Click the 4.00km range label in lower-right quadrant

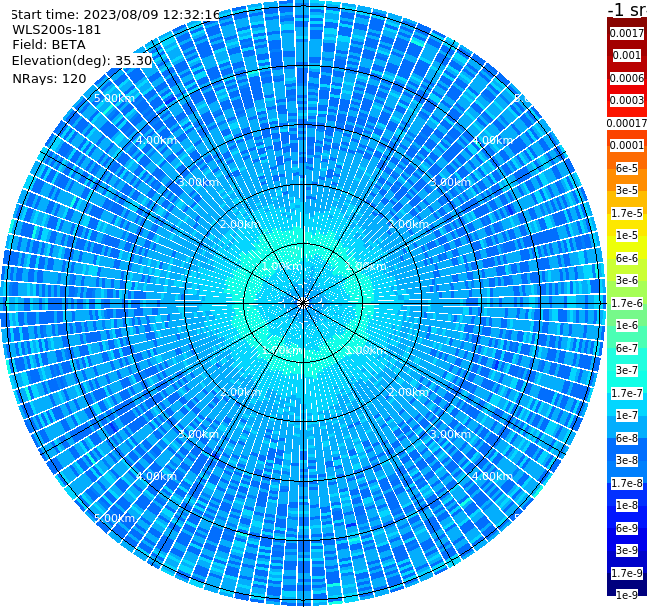pyautogui.click(x=493, y=476)
